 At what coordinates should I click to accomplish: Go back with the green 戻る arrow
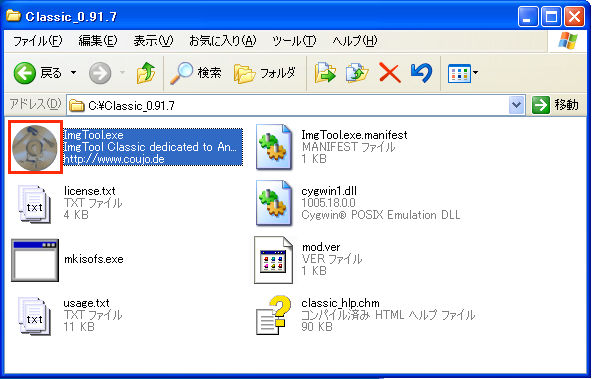tap(25, 73)
